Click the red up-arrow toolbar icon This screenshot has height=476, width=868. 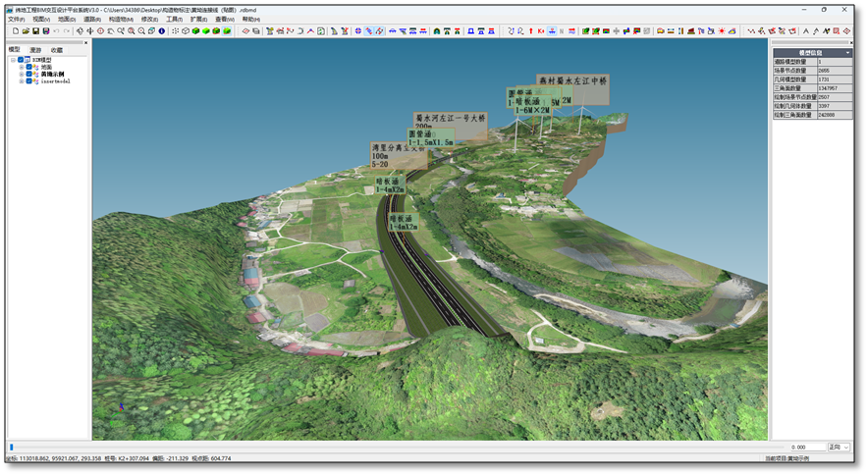(x=531, y=31)
